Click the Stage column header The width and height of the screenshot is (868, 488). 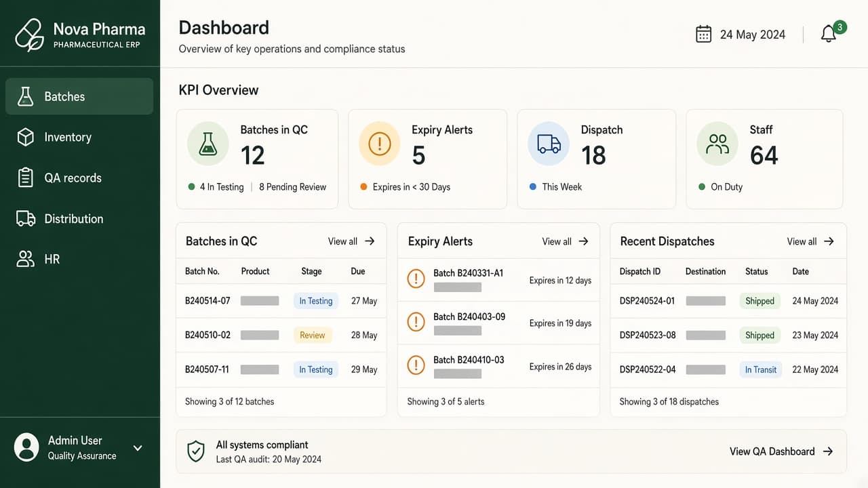coord(311,271)
